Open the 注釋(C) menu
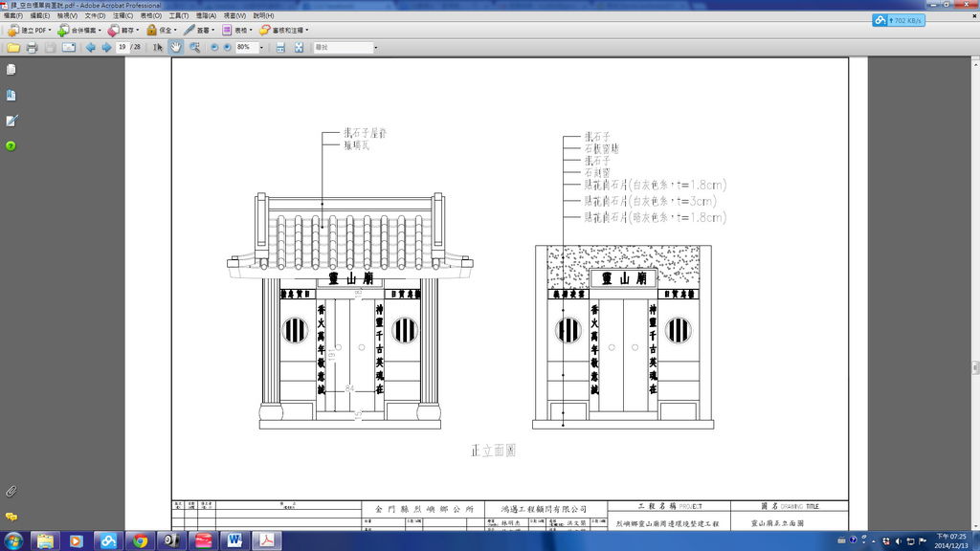980x551 pixels. tap(123, 15)
